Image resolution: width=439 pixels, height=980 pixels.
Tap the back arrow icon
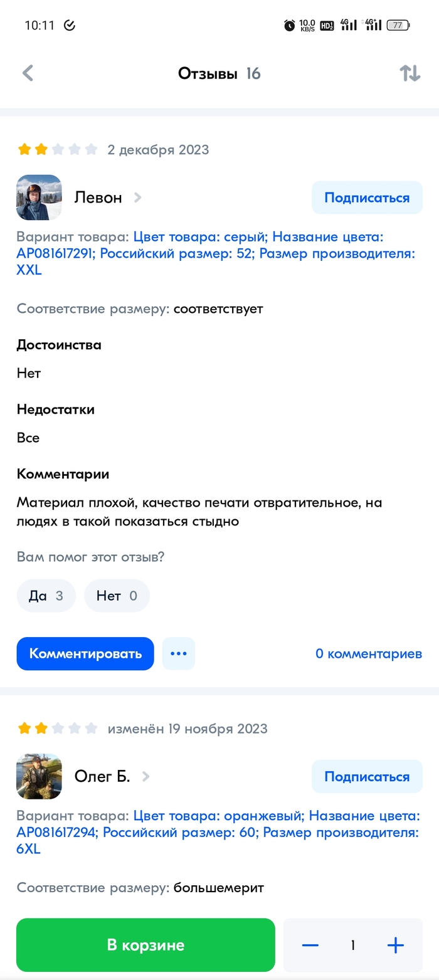[28, 73]
